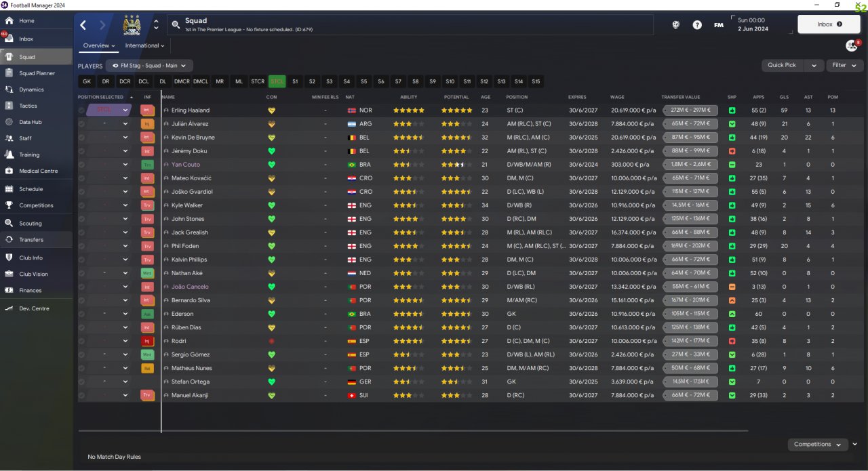This screenshot has height=471, width=868.
Task: Open the world globe icon
Action: coord(675,25)
